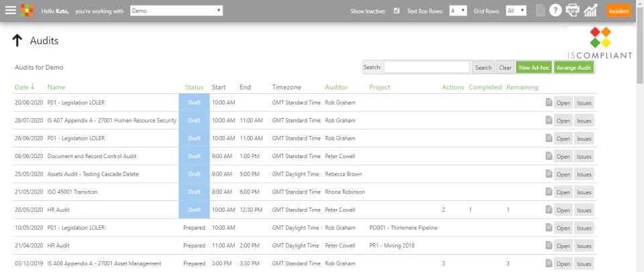The image size is (644, 272).
Task: Click the Search button
Action: (x=484, y=68)
